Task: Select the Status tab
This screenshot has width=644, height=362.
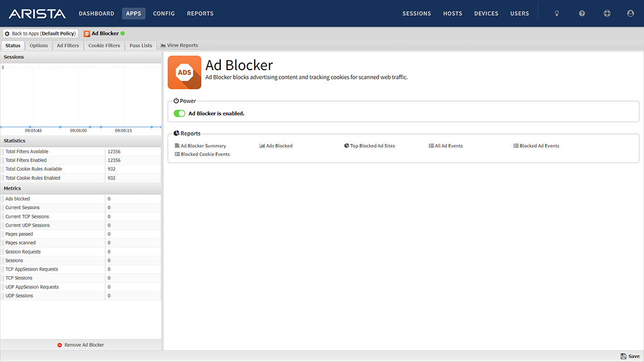Action: (13, 46)
